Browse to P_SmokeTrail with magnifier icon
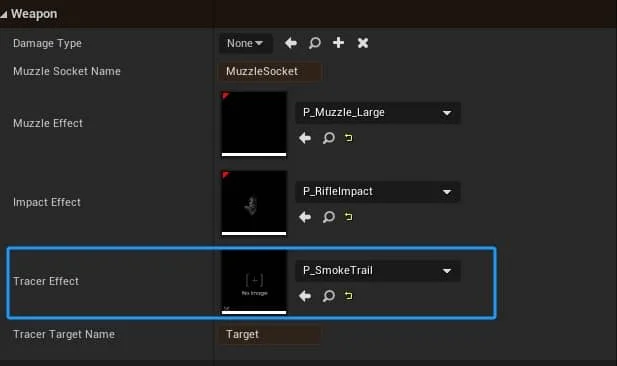The width and height of the screenshot is (617, 366). [x=329, y=296]
